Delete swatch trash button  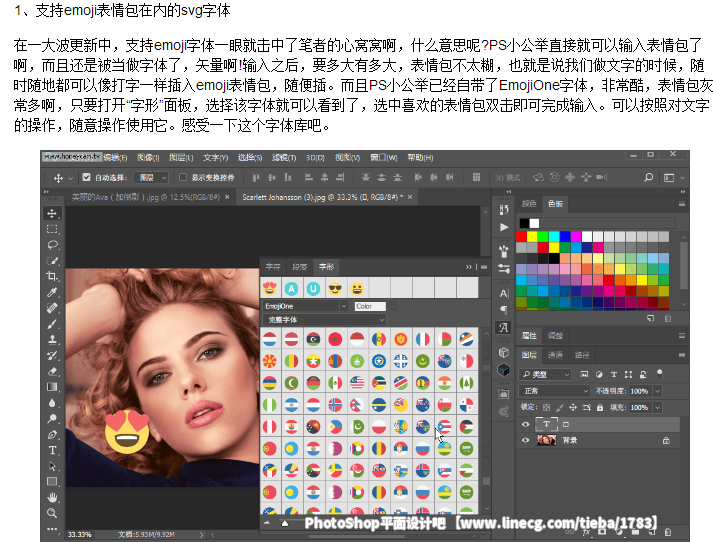668,318
